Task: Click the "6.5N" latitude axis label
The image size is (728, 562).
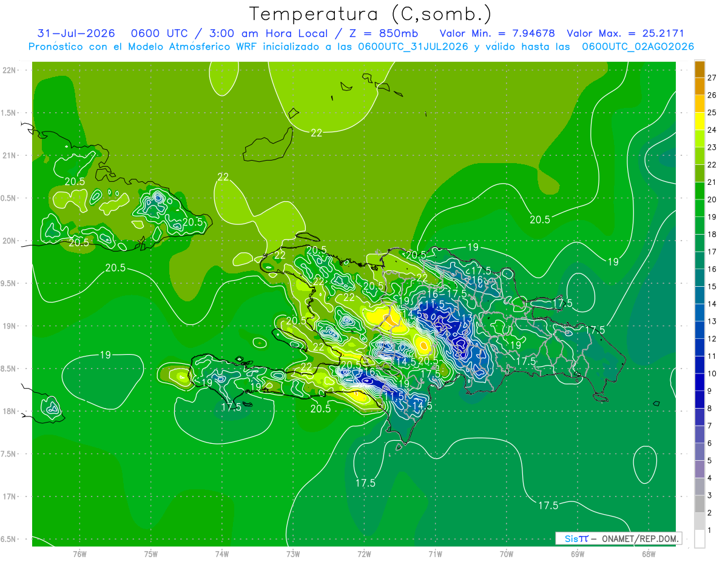Action: (x=9, y=539)
